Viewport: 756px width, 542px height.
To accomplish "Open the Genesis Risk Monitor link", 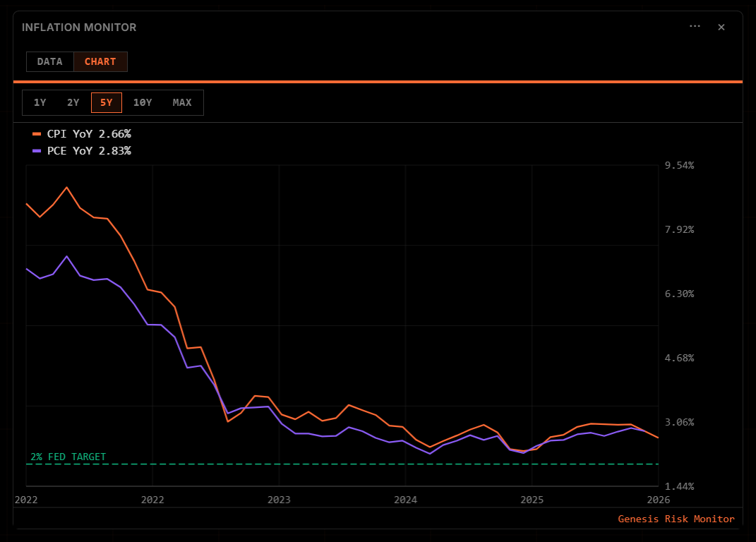I will pyautogui.click(x=675, y=519).
